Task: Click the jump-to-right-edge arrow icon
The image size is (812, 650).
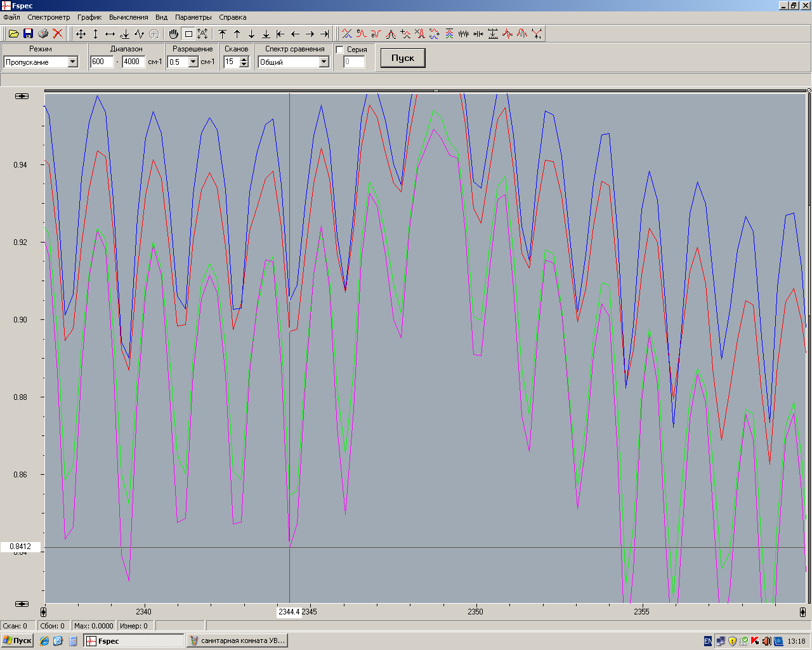Action: click(x=325, y=34)
